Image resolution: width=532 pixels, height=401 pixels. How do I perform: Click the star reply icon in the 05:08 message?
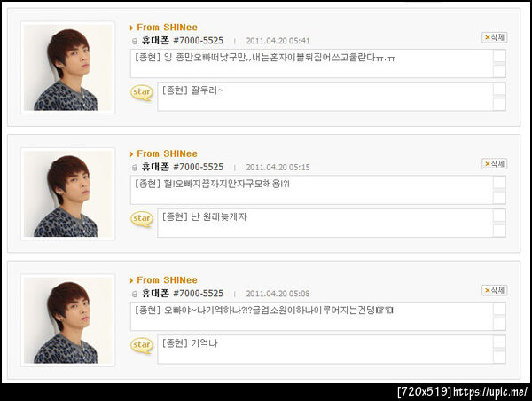(142, 346)
